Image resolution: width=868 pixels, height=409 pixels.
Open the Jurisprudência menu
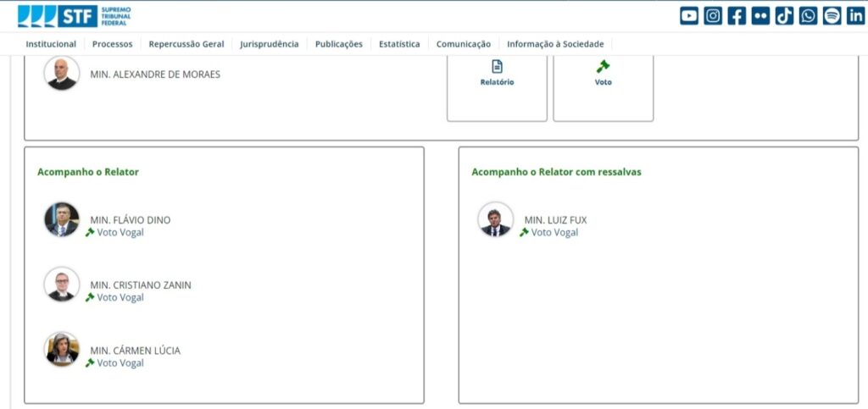point(270,44)
